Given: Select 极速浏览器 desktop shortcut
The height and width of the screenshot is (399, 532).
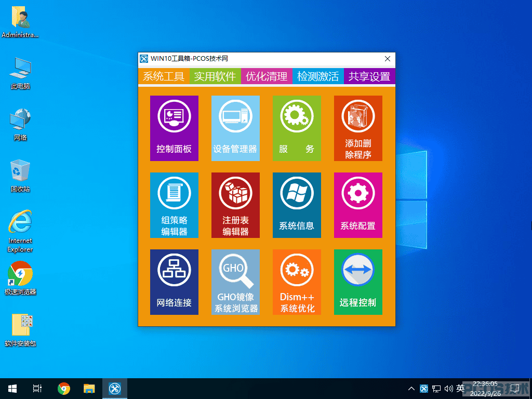Looking at the screenshot, I should (x=20, y=278).
